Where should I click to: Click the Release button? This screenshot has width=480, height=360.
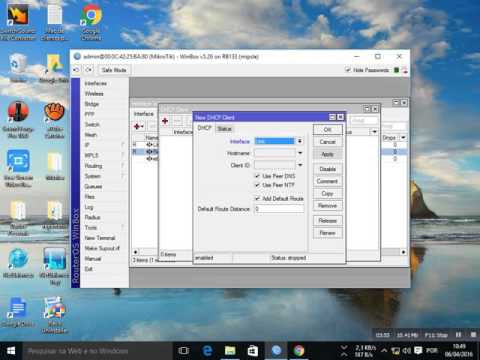point(328,221)
